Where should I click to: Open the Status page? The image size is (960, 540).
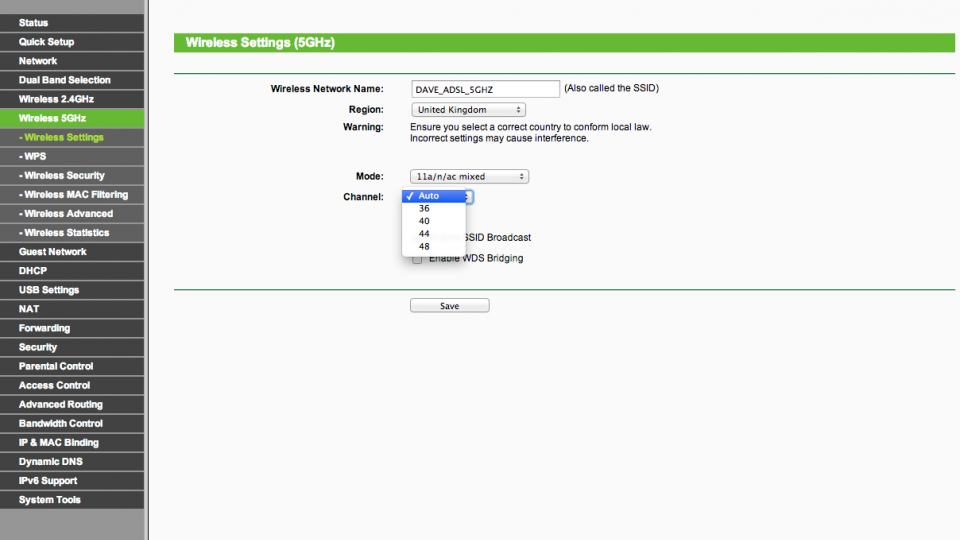click(72, 23)
